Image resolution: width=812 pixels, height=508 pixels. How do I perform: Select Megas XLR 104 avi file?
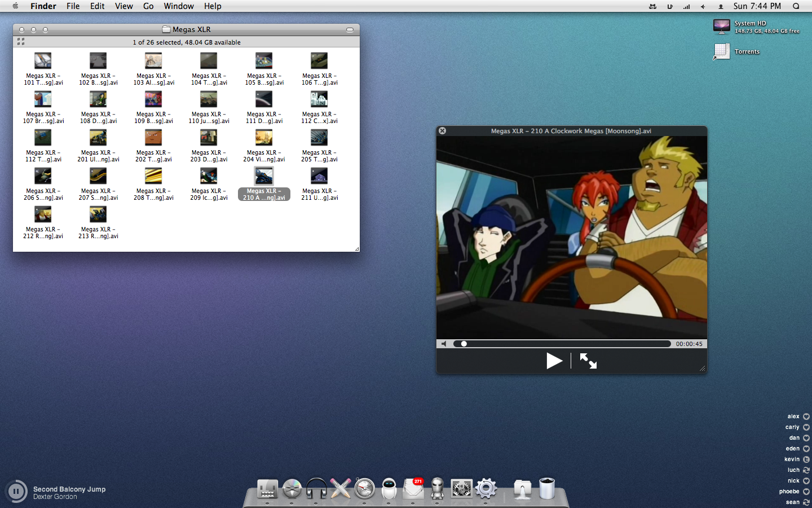tap(209, 69)
